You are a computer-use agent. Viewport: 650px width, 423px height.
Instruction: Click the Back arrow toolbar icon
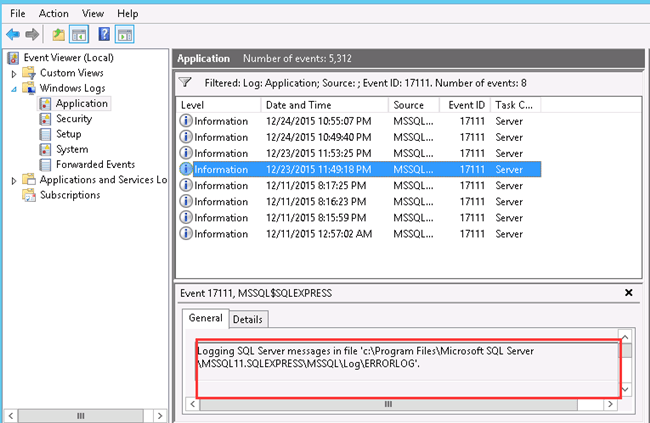[x=13, y=34]
